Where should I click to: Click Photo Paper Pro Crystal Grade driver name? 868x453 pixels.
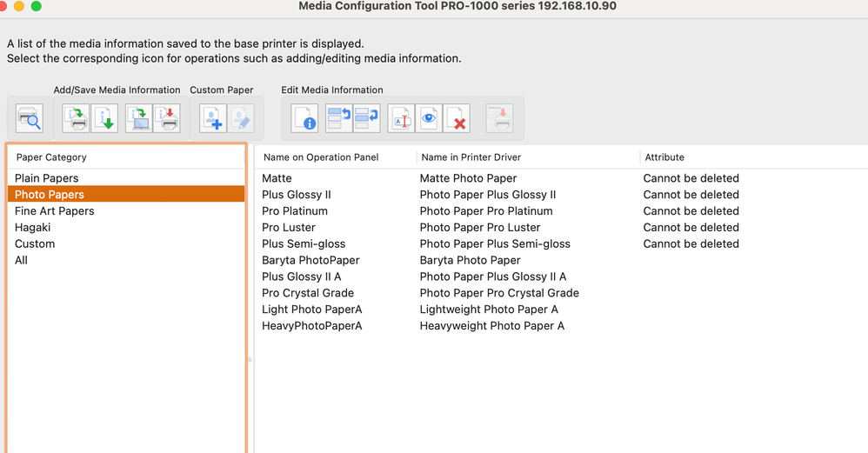tap(499, 293)
